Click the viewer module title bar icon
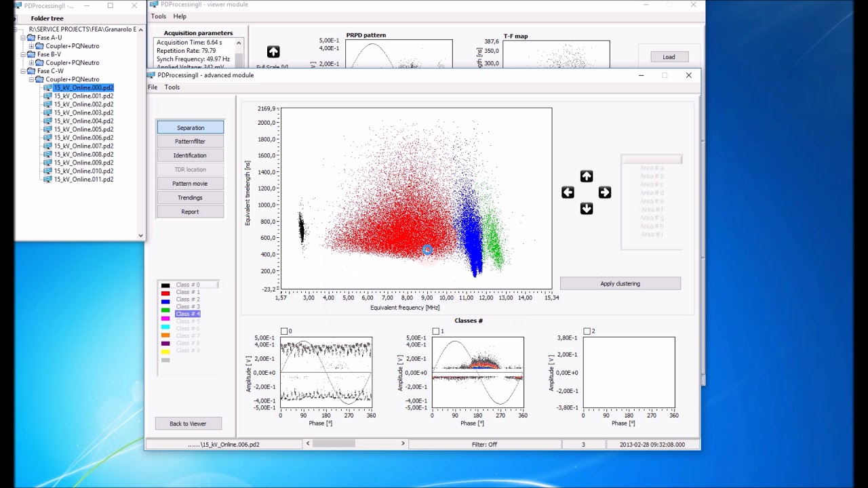The image size is (868, 488). point(155,5)
